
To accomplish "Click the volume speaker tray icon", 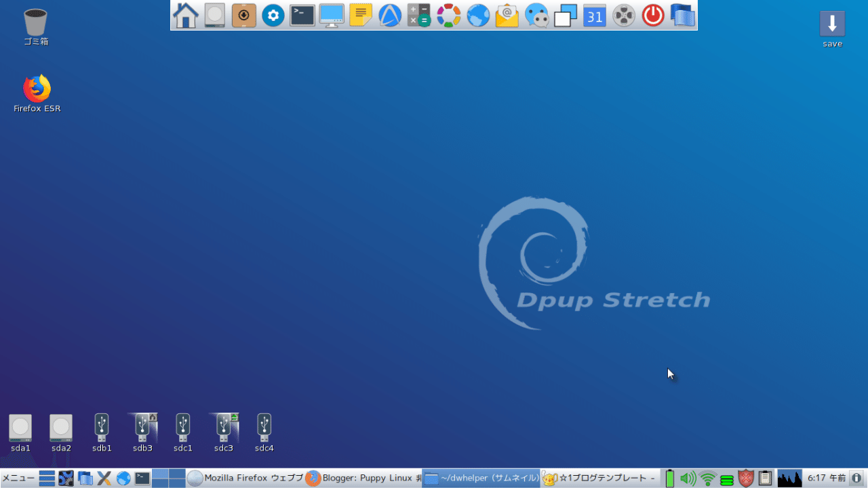I will 688,478.
